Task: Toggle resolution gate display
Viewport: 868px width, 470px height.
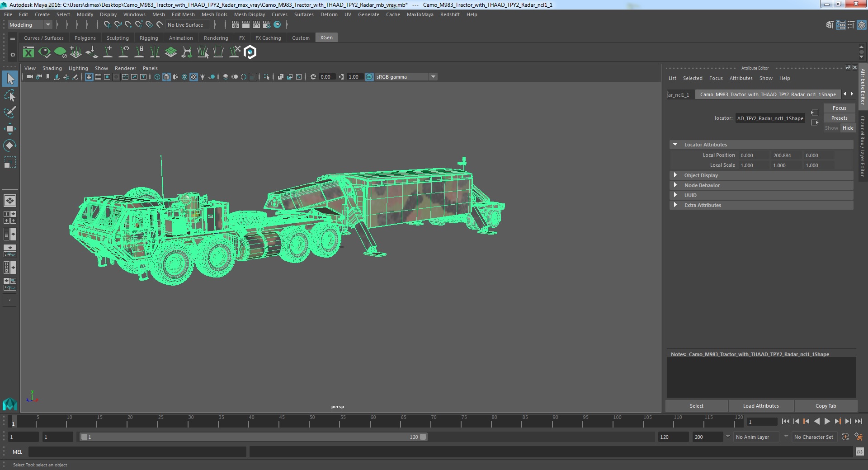Action: point(107,77)
